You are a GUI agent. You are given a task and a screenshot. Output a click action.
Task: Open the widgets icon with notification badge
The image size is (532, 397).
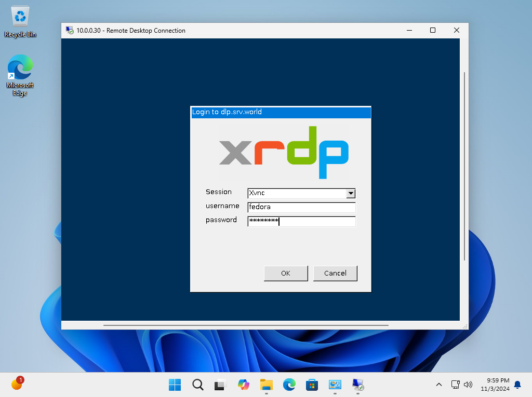(17, 384)
